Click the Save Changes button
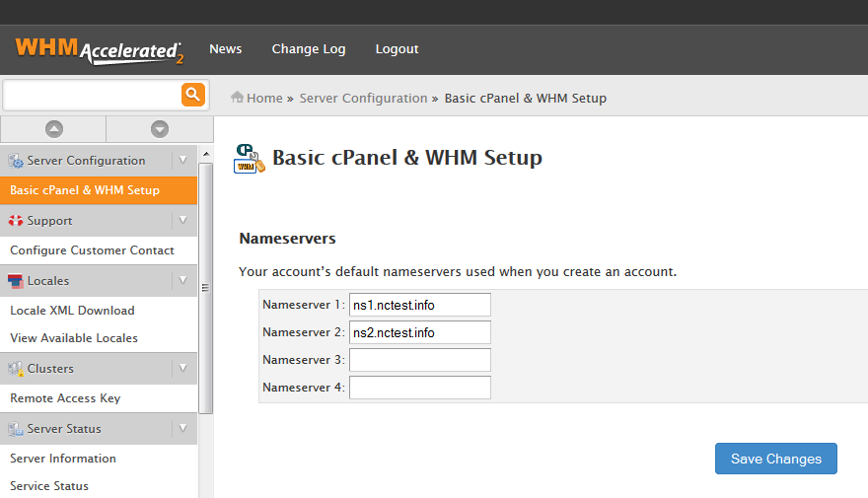This screenshot has height=498, width=868. (x=776, y=459)
